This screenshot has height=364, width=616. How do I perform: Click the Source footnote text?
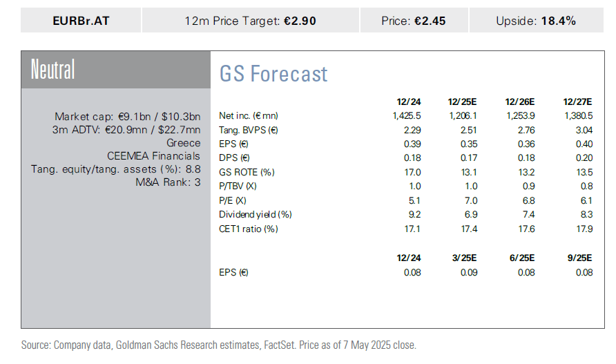coord(219,344)
